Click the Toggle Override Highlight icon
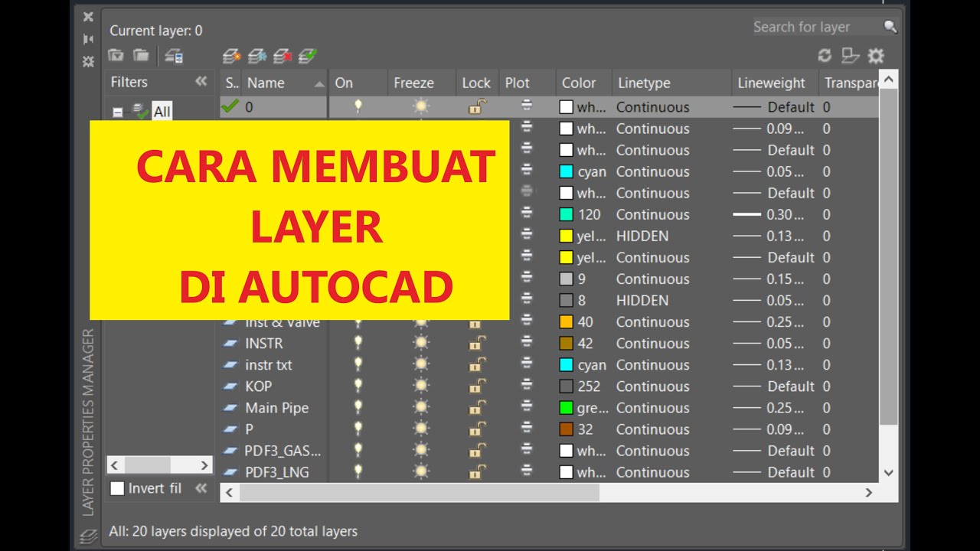980x551 pixels. [x=850, y=55]
